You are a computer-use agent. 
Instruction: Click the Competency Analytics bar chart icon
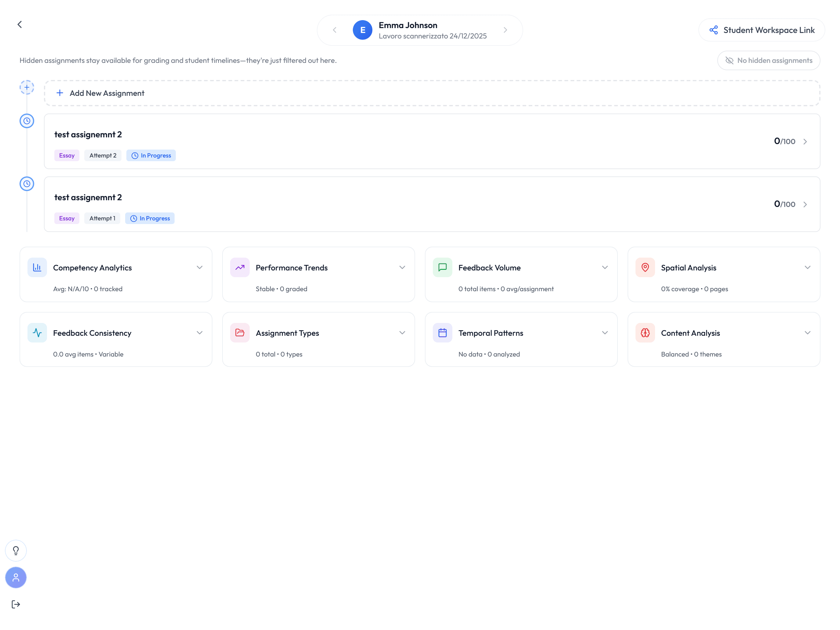pyautogui.click(x=37, y=267)
